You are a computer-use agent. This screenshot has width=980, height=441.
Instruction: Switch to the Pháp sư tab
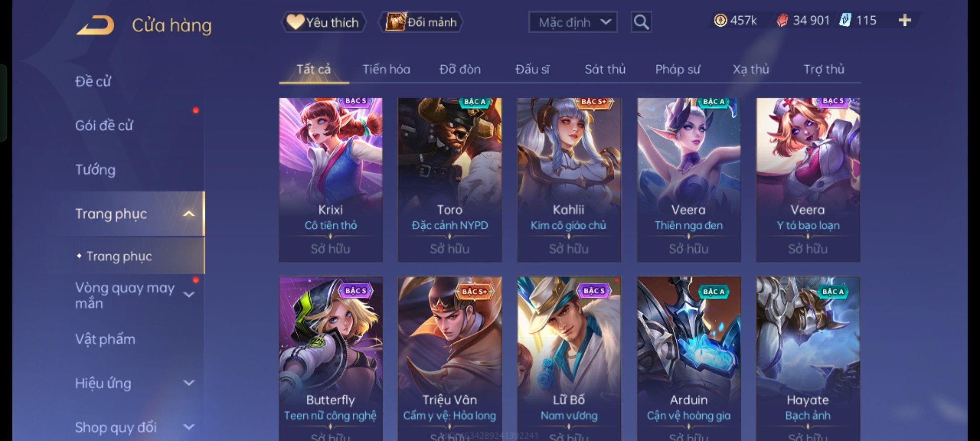(x=677, y=69)
